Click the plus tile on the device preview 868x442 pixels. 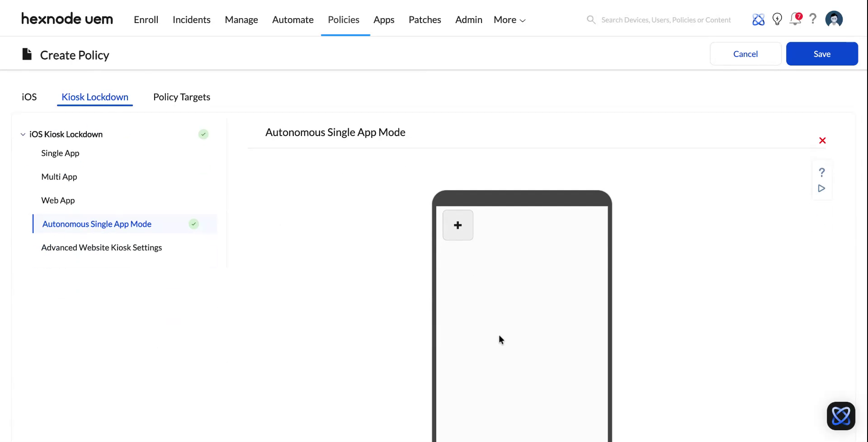click(458, 225)
